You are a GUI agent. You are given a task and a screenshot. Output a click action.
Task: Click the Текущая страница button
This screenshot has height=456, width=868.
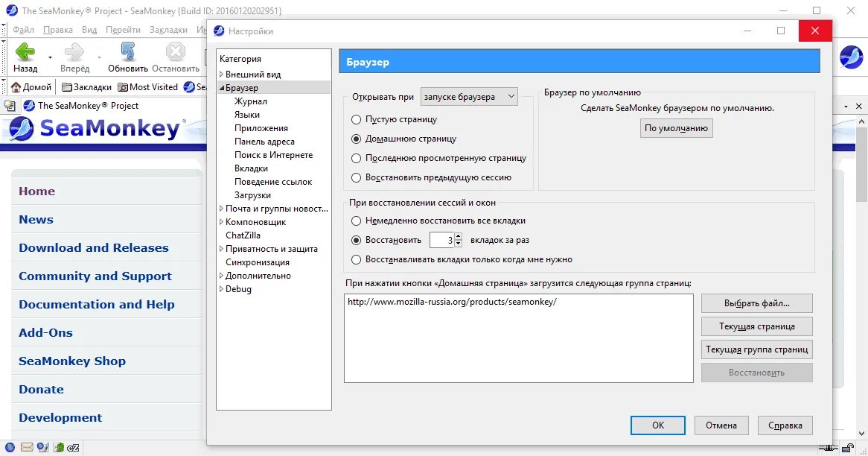tap(757, 326)
